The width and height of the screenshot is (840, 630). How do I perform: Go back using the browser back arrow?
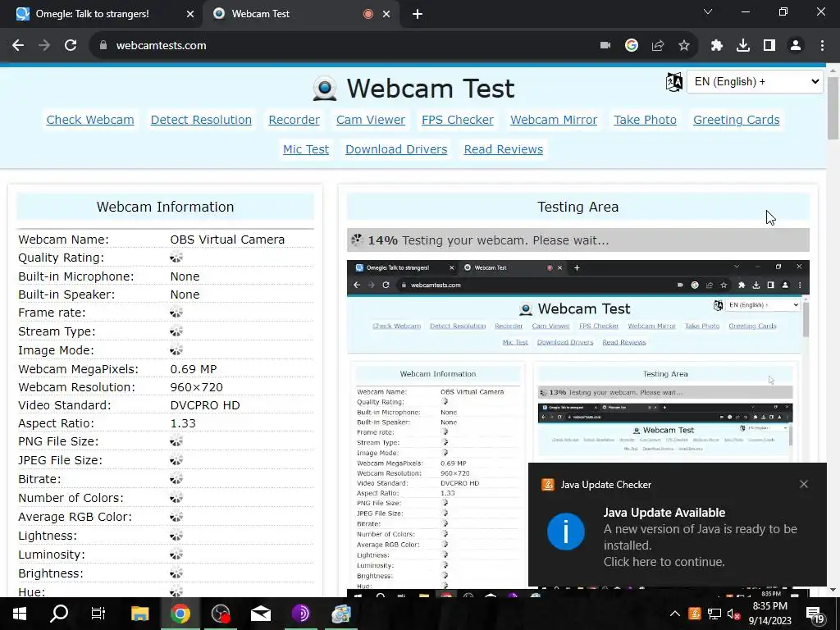pyautogui.click(x=18, y=46)
